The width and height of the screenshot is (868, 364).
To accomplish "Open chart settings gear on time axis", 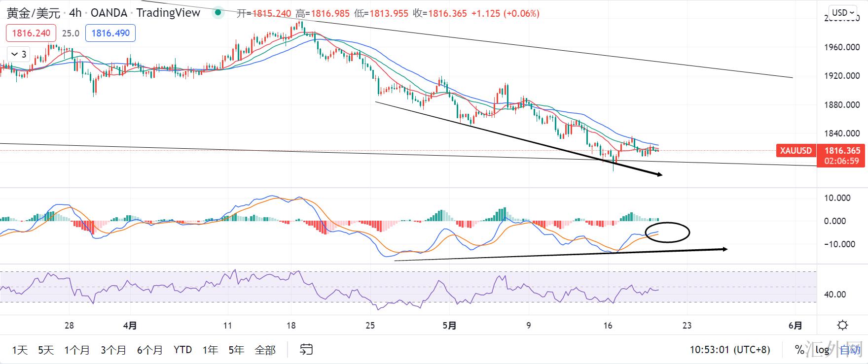I will click(842, 326).
